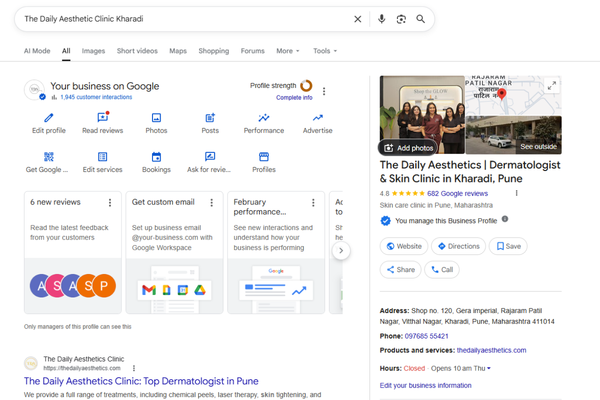Expand the Tools dropdown
This screenshot has width=600, height=400.
coord(325,51)
